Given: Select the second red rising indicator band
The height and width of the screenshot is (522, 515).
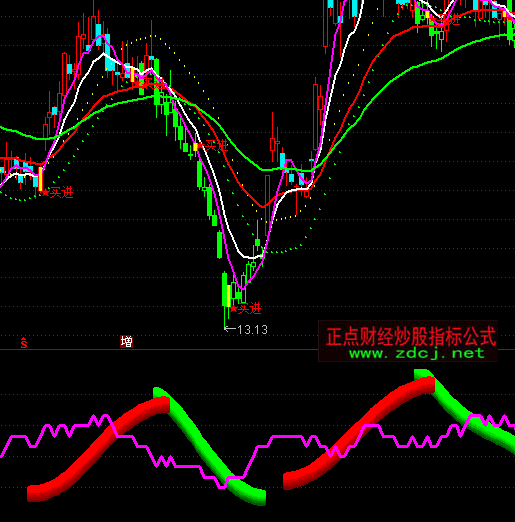Looking at the screenshot, I should pyautogui.click(x=359, y=433).
